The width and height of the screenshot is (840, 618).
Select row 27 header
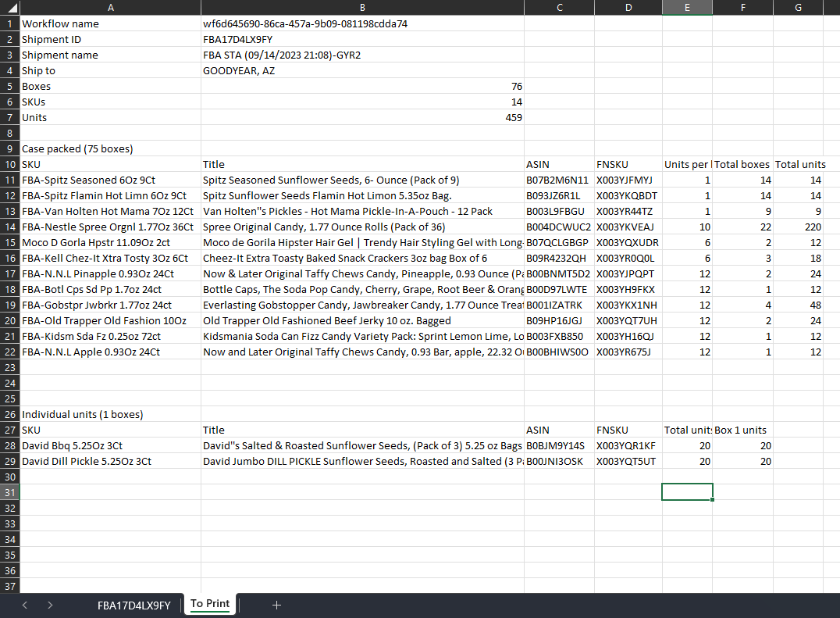click(x=9, y=430)
